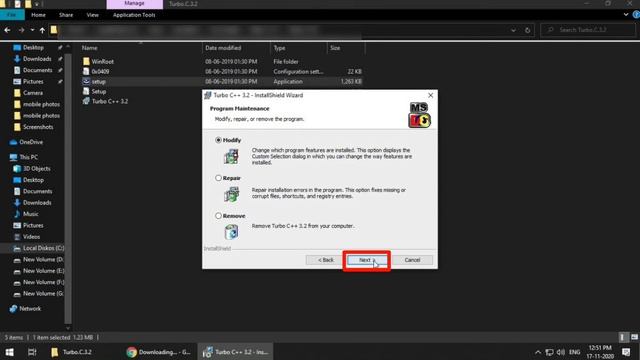The height and width of the screenshot is (360, 640).
Task: Click the Manage contextual tab
Action: tap(134, 4)
